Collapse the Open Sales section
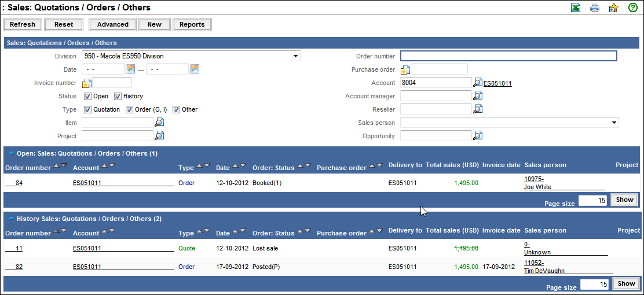 click(11, 153)
